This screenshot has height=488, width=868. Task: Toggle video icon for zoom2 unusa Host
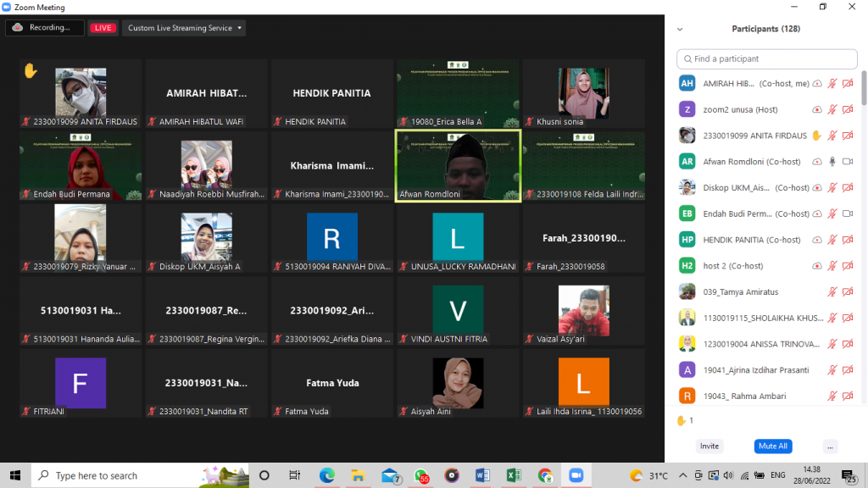(x=848, y=109)
